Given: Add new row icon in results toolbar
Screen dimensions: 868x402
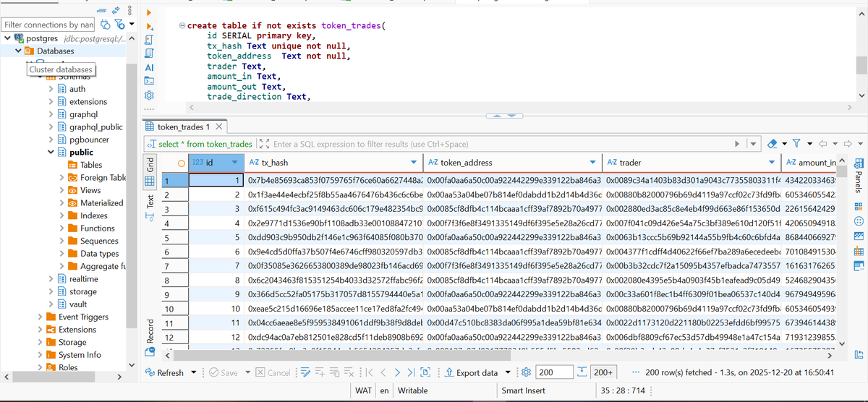Looking at the screenshot, I should (320, 372).
